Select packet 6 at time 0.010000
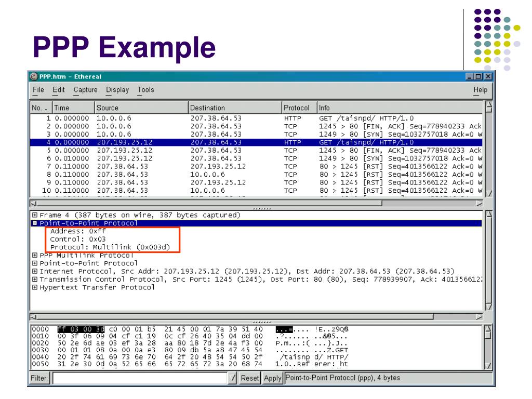Image resolution: width=532 pixels, height=399 pixels. click(256, 158)
